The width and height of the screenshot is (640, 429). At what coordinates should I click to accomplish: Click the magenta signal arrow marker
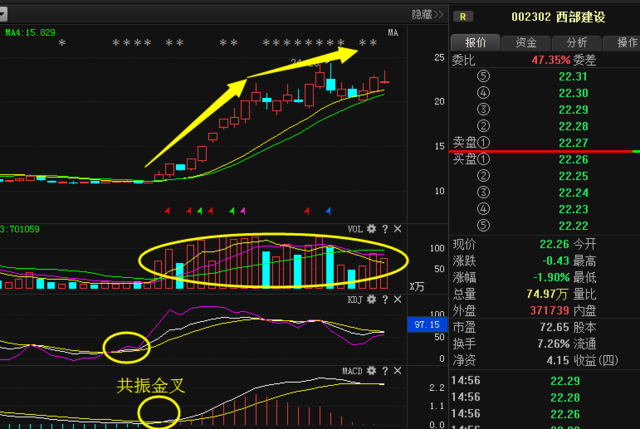click(243, 211)
